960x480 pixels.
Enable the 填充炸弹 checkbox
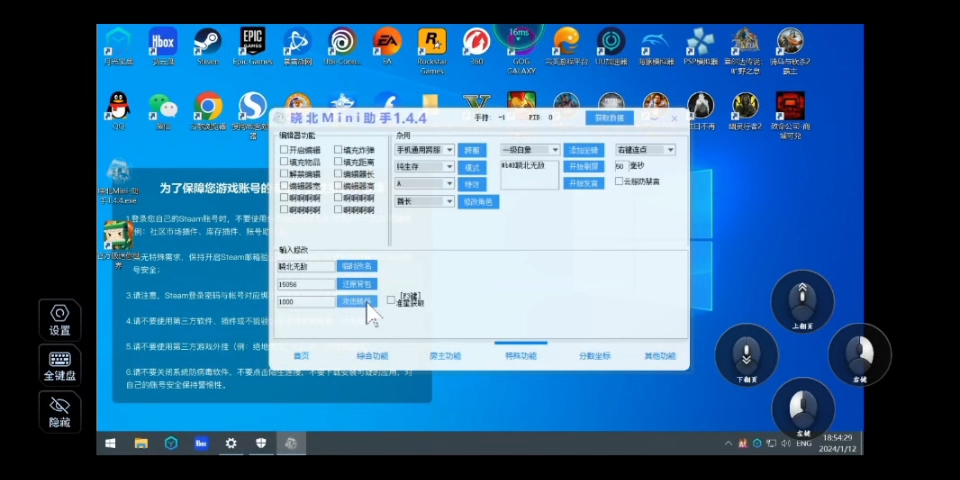tap(338, 149)
